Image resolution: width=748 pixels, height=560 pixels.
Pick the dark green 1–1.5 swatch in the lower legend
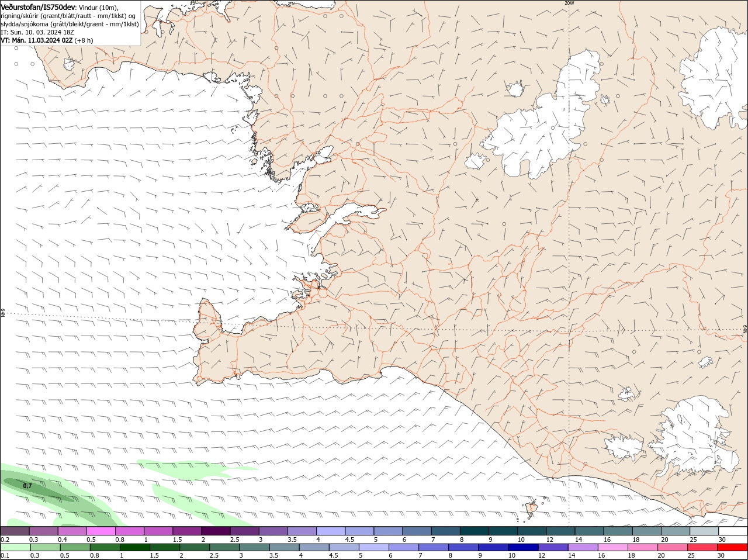tap(135, 547)
